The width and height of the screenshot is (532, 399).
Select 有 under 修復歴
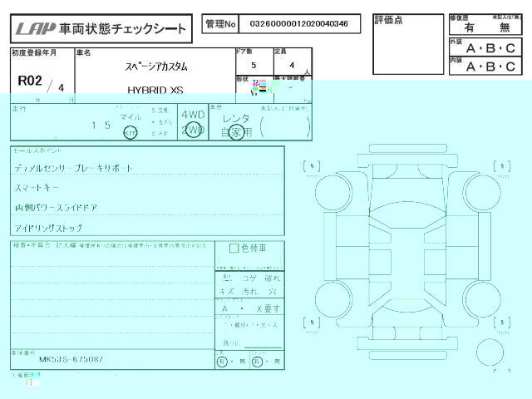coord(469,27)
